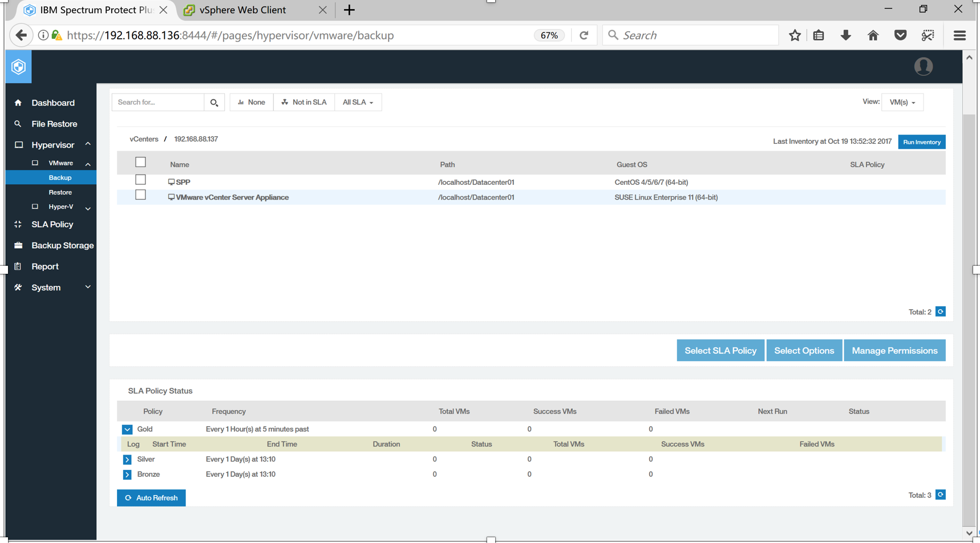This screenshot has width=980, height=543.
Task: Collapse the Hypervisor sidebar section
Action: pos(88,144)
